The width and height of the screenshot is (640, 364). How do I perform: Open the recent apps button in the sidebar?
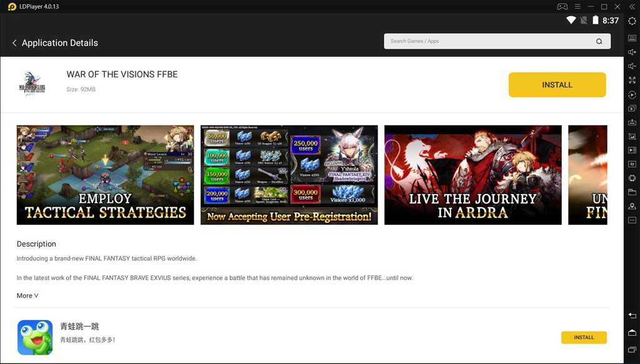[632, 349]
